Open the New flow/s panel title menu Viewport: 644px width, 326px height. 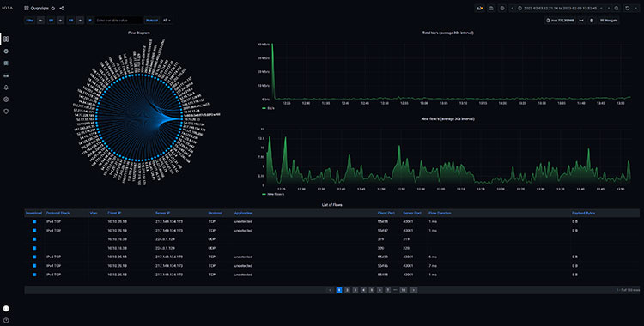tap(447, 118)
